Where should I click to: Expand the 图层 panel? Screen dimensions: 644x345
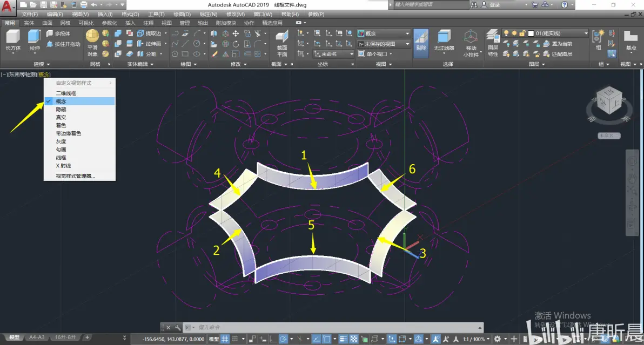pyautogui.click(x=537, y=64)
